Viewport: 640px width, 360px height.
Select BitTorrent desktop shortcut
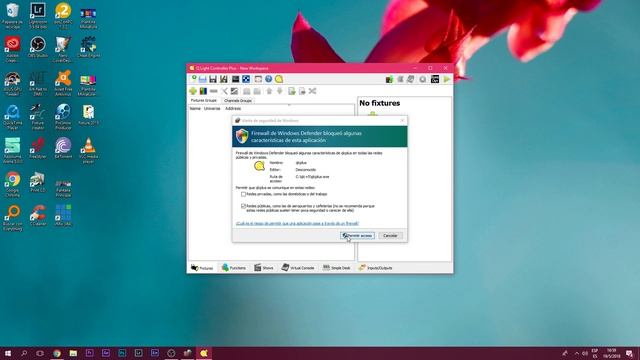[63, 148]
